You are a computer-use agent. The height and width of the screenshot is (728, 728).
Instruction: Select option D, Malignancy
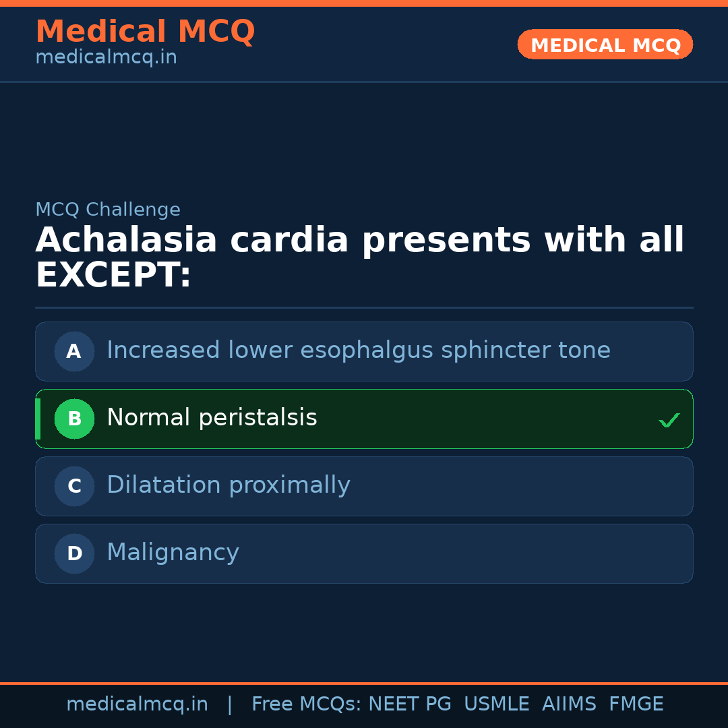click(x=364, y=553)
